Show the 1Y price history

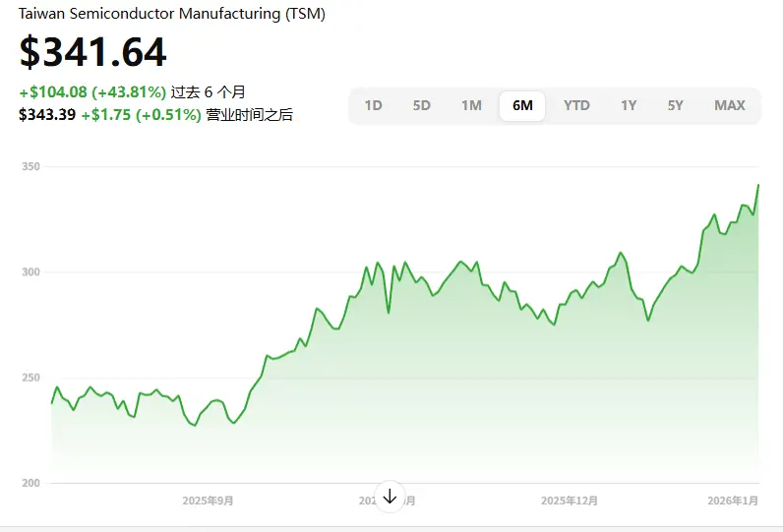coord(629,105)
